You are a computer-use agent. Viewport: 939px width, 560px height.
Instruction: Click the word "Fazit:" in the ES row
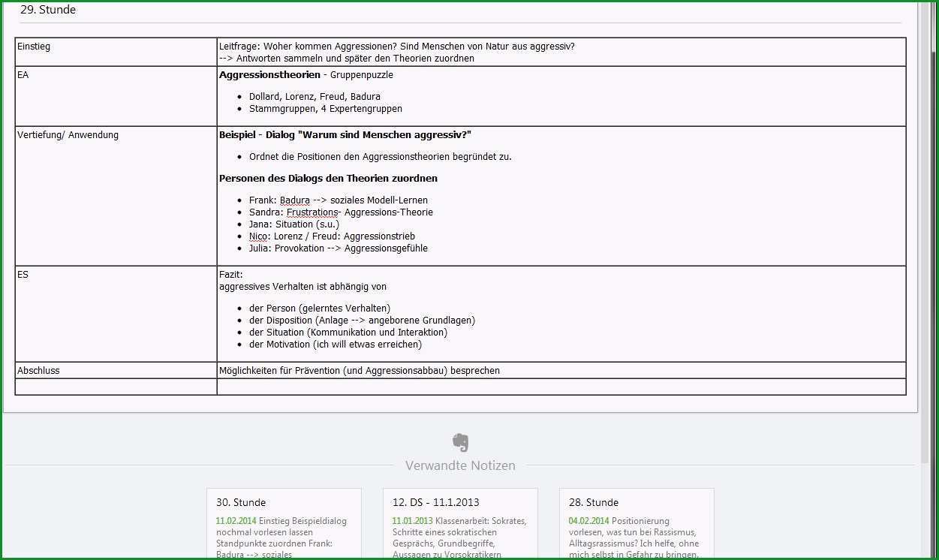[x=231, y=275]
